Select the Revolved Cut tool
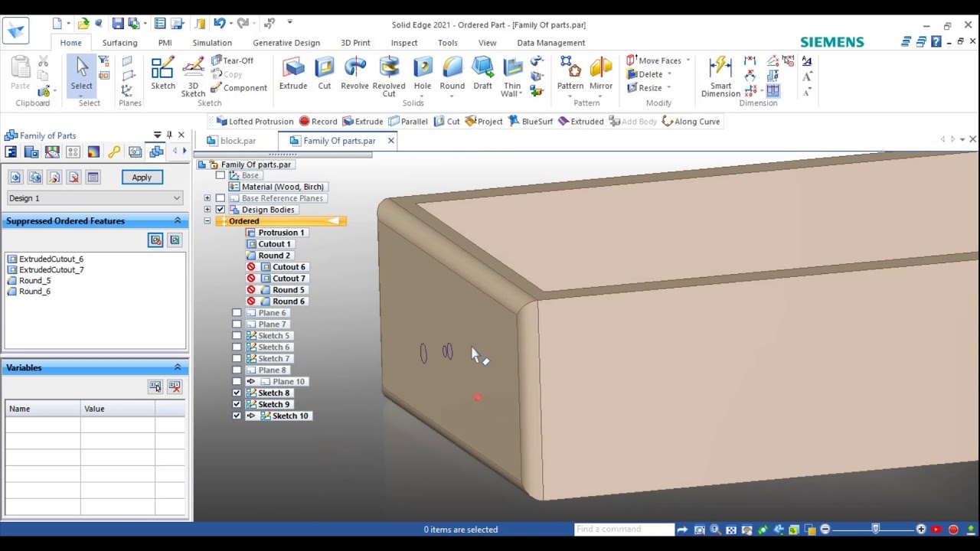980x551 pixels. click(x=389, y=77)
